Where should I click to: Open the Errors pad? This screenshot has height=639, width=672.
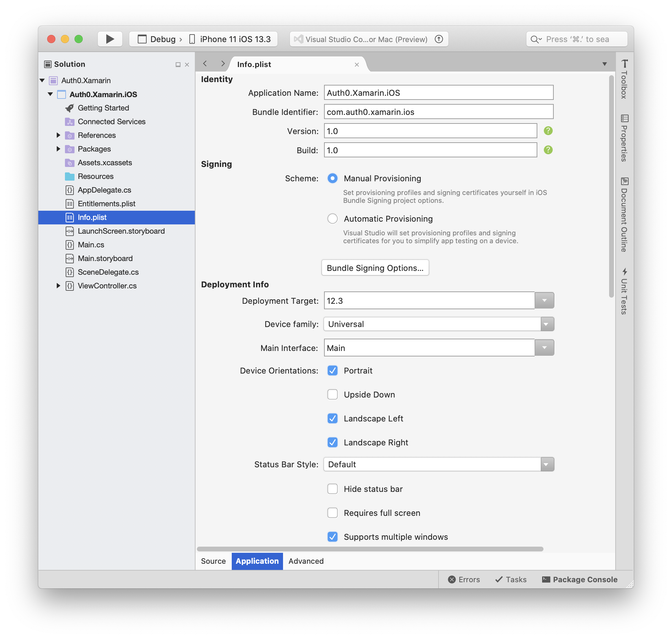464,579
